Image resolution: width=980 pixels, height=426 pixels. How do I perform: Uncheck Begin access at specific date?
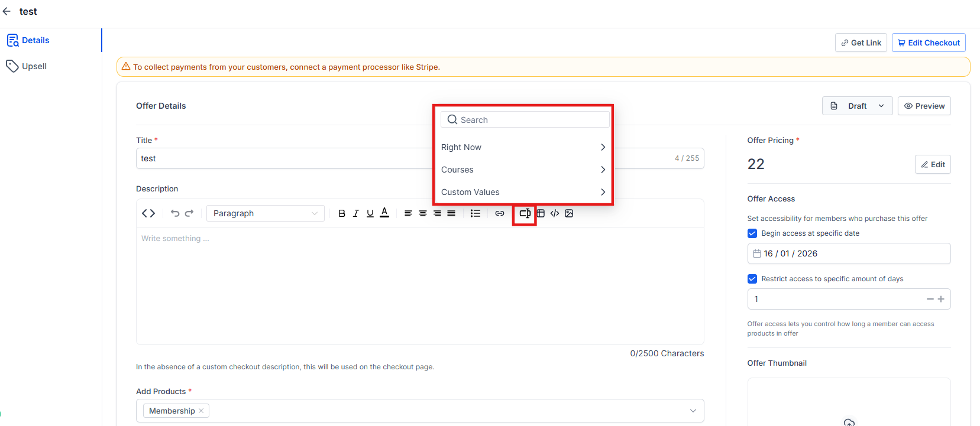pos(752,233)
